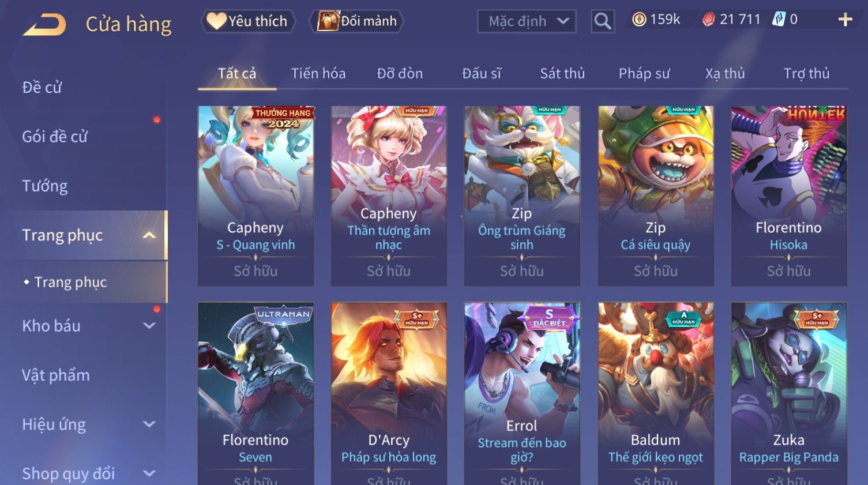Select Florentino Hisoka skin card
The width and height of the screenshot is (868, 485).
tap(788, 195)
